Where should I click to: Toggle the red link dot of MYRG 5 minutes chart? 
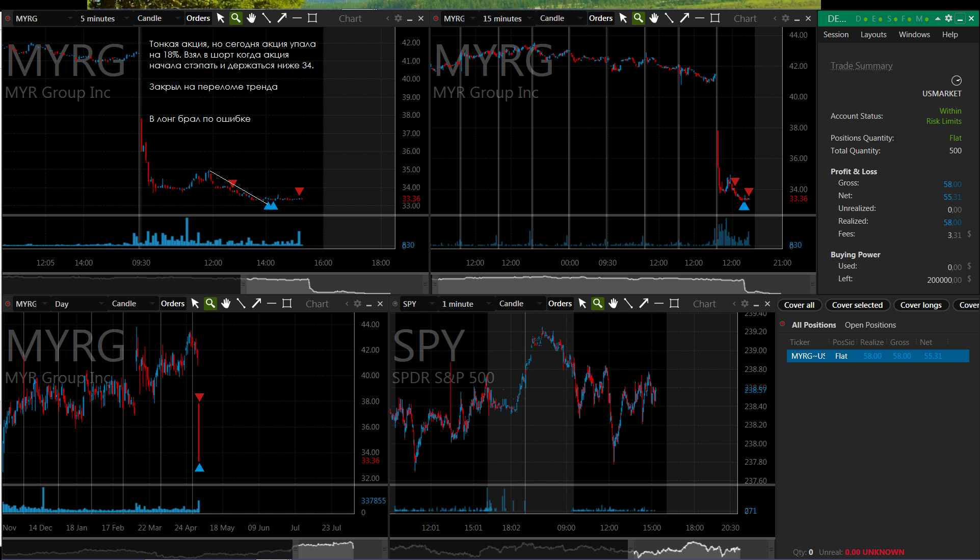(8, 18)
